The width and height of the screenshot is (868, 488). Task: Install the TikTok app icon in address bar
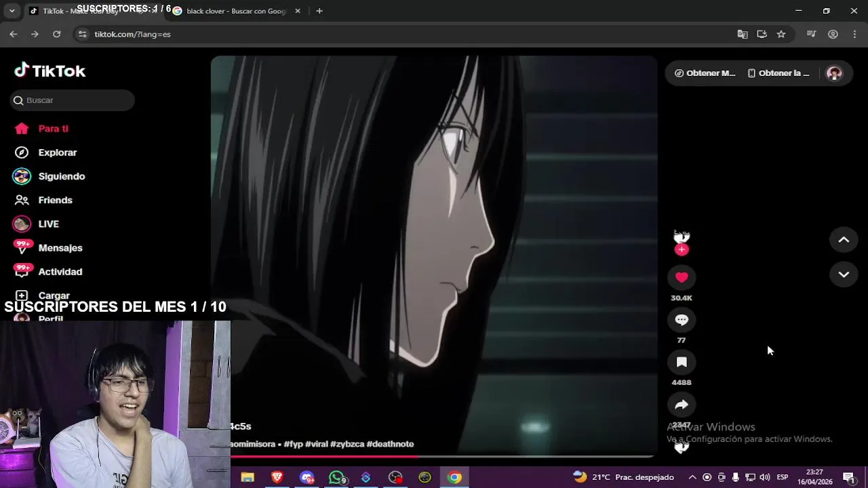tap(762, 34)
